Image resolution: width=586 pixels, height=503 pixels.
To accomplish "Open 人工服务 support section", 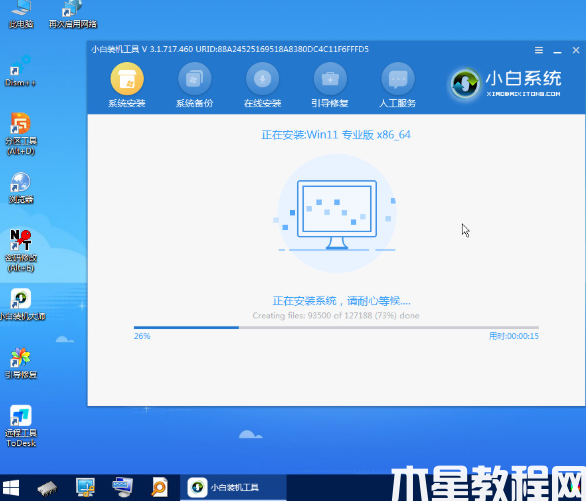I will 398,85.
